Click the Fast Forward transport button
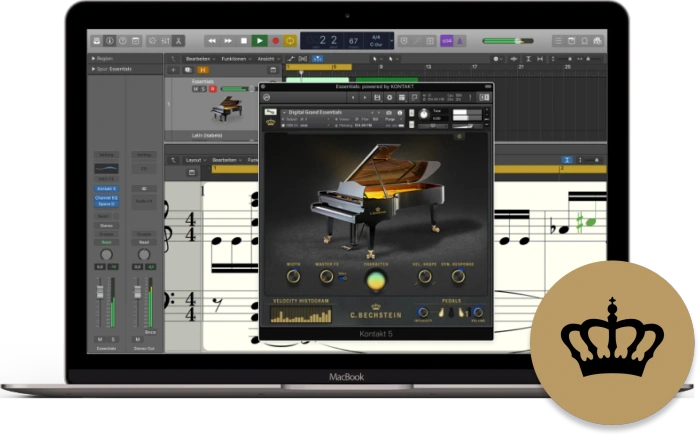Viewport: 700px width, 436px height. click(x=228, y=41)
